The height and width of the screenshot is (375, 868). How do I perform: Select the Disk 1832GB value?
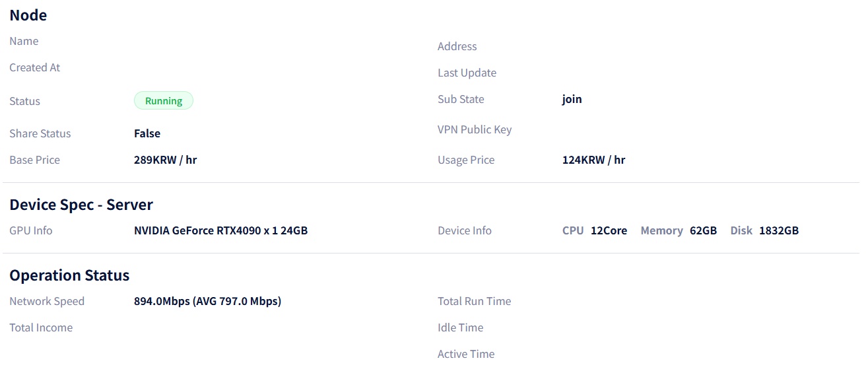778,230
